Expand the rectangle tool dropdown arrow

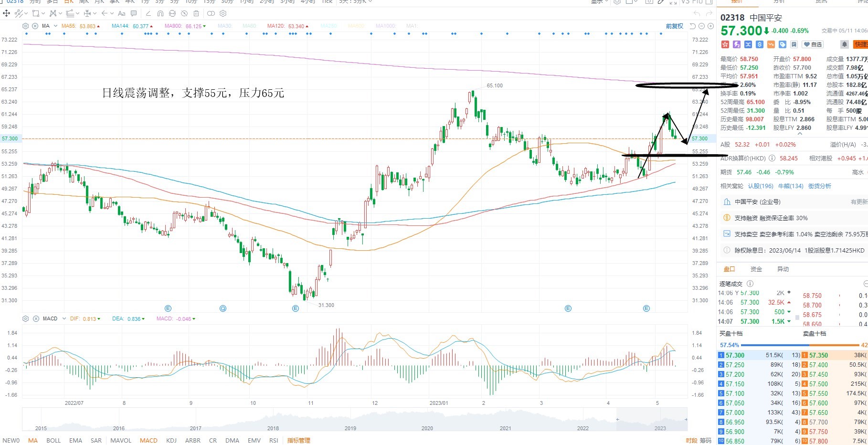click(43, 13)
